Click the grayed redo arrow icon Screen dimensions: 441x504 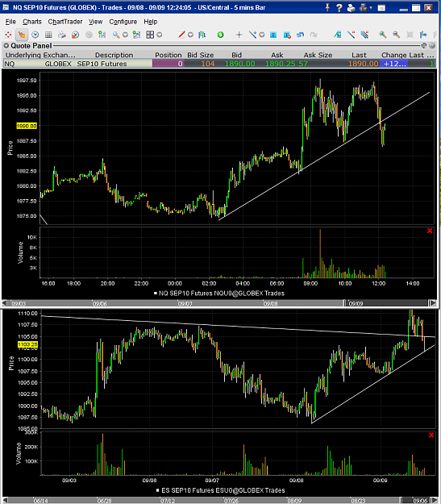click(x=314, y=35)
